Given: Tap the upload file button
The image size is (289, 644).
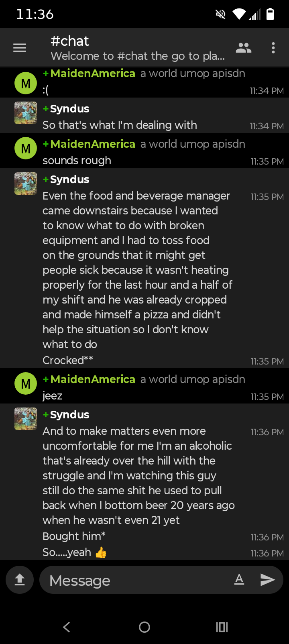Looking at the screenshot, I should [x=20, y=579].
